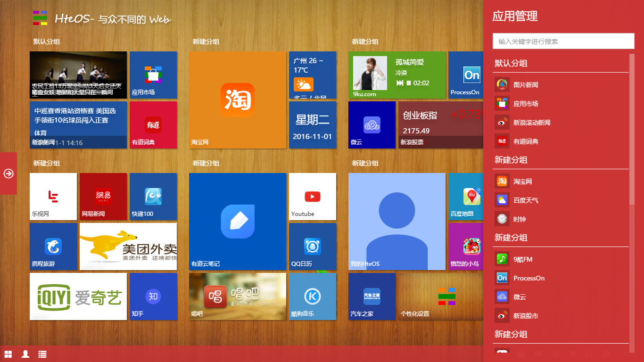Click the search input field in 应用管理 panel
This screenshot has height=362, width=644.
[x=563, y=41]
